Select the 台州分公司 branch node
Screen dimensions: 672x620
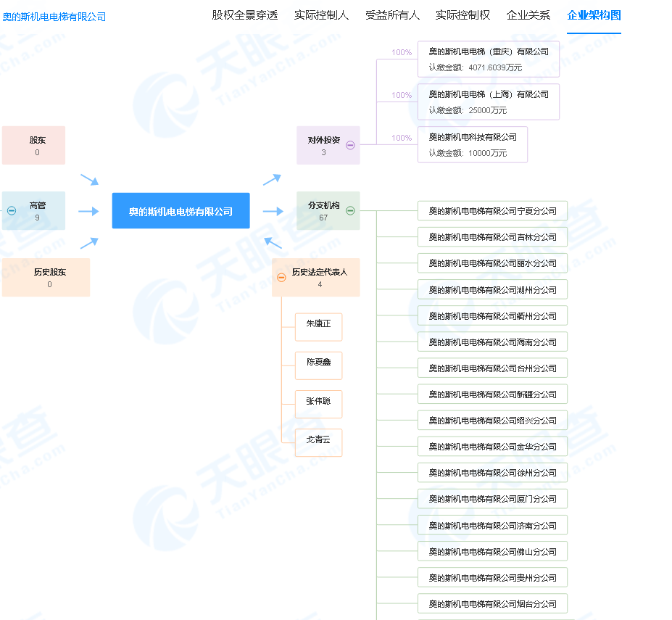[492, 368]
